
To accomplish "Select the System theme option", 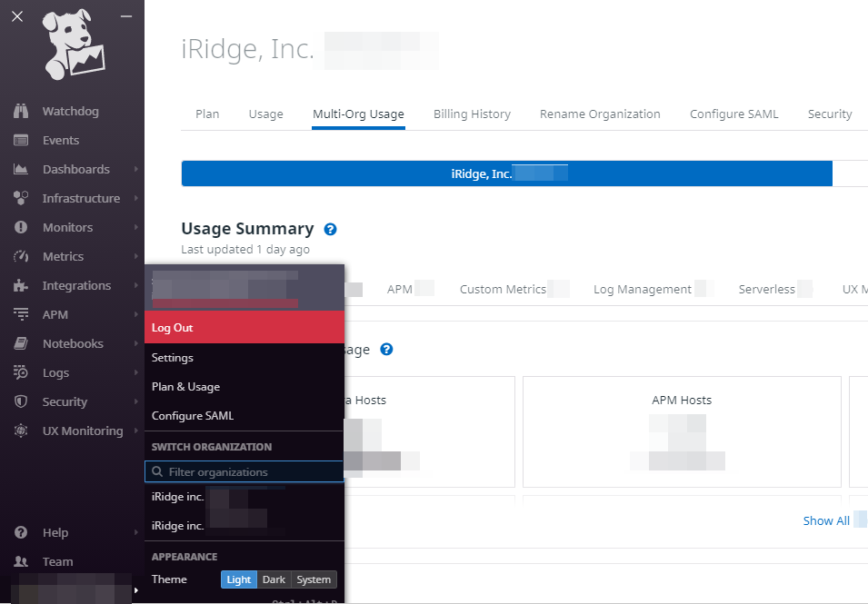I will [314, 579].
